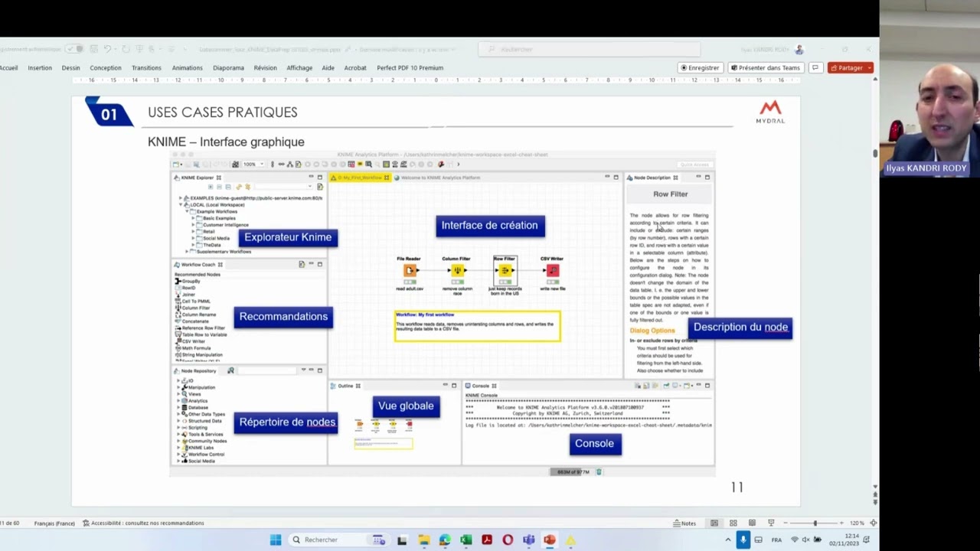Open Opera browser from the taskbar
Image resolution: width=980 pixels, height=551 pixels.
coord(507,540)
